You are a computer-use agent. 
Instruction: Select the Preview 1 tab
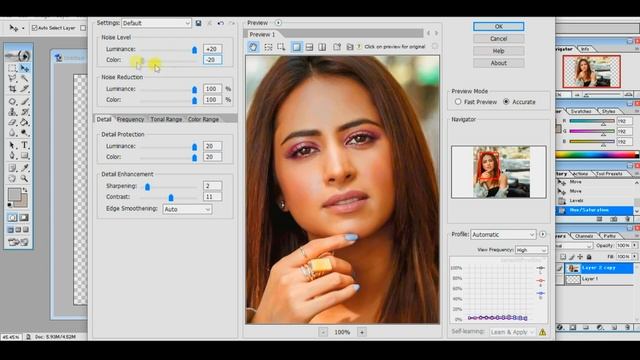tap(262, 34)
